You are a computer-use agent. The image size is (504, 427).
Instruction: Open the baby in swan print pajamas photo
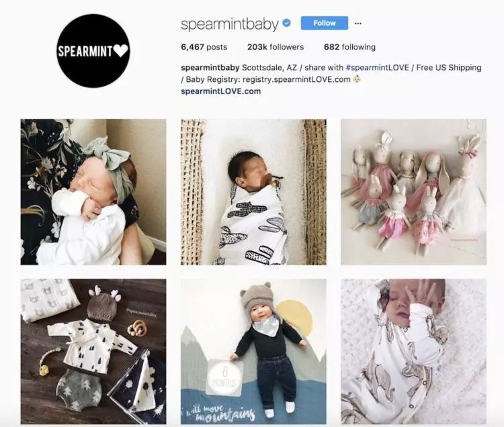tap(414, 352)
